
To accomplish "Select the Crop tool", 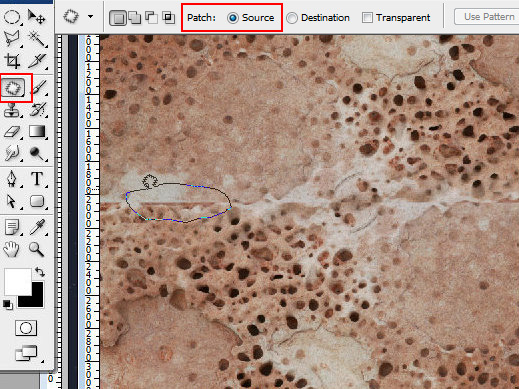I will coord(12,61).
